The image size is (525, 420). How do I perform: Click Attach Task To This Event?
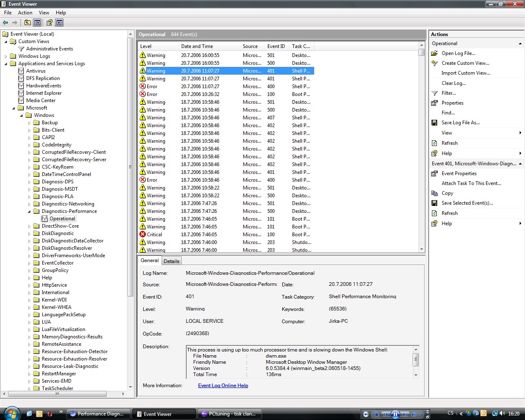click(x=471, y=183)
